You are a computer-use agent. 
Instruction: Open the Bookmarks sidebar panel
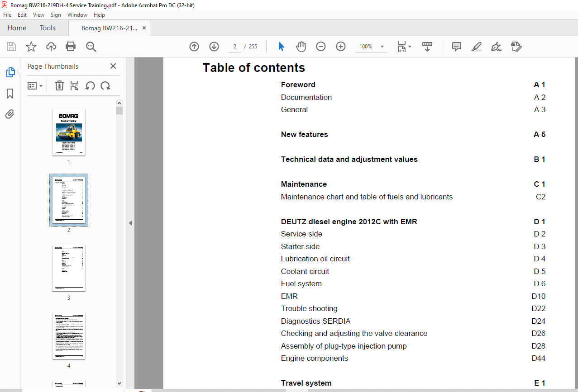[x=10, y=94]
